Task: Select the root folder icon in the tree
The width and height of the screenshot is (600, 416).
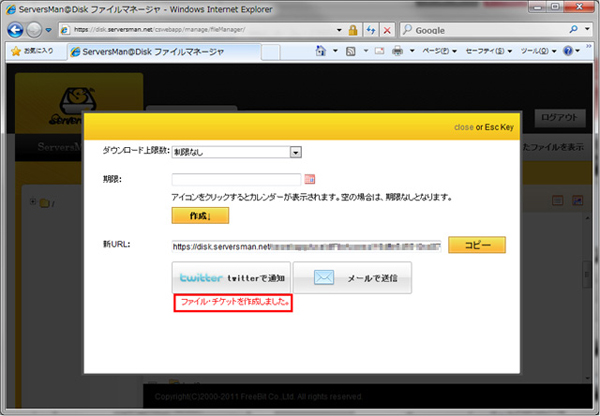Action: point(45,203)
